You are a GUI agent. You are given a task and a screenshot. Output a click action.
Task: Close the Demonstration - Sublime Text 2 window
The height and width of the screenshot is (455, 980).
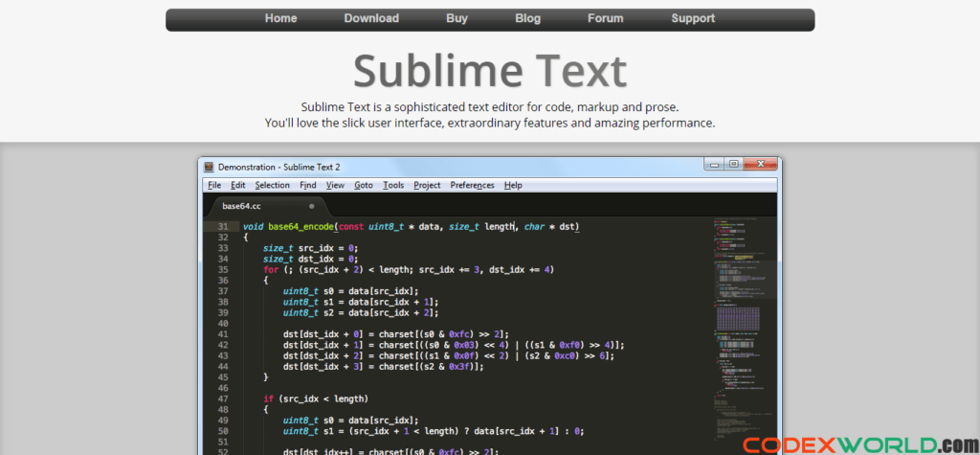point(760,164)
